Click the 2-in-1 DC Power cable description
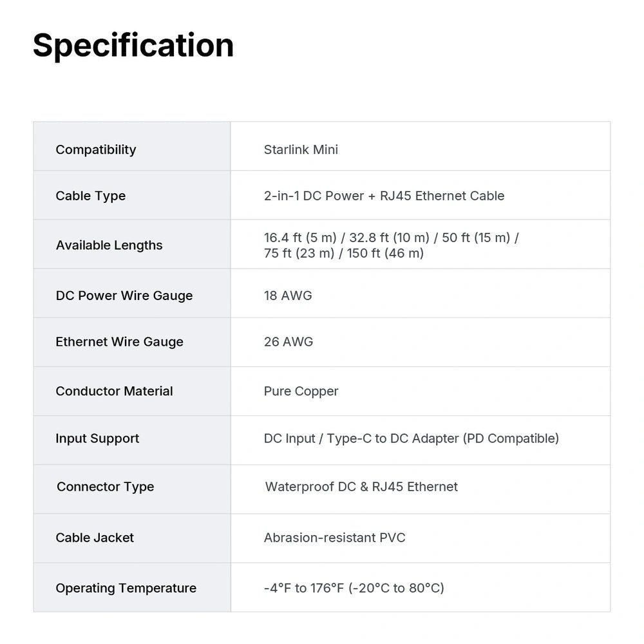Screen dimensions: 644x644 [384, 196]
